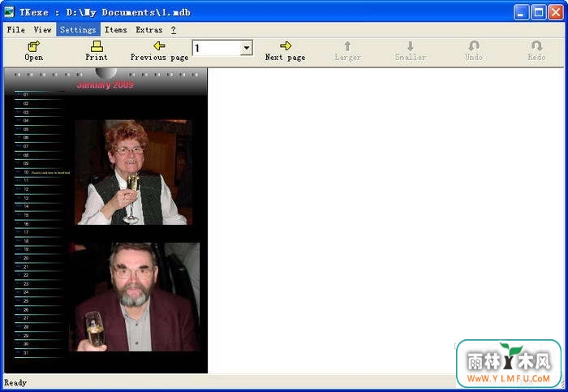Click calendar day row 24
Image resolution: width=568 pixels, height=392 pixels.
40,292
